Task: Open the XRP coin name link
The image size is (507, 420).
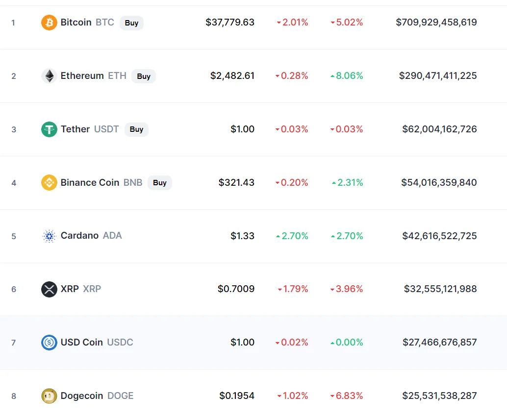Action: point(81,289)
